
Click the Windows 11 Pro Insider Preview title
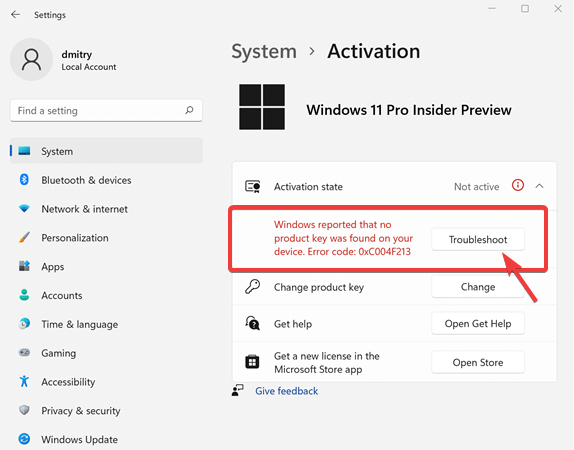pyautogui.click(x=409, y=109)
